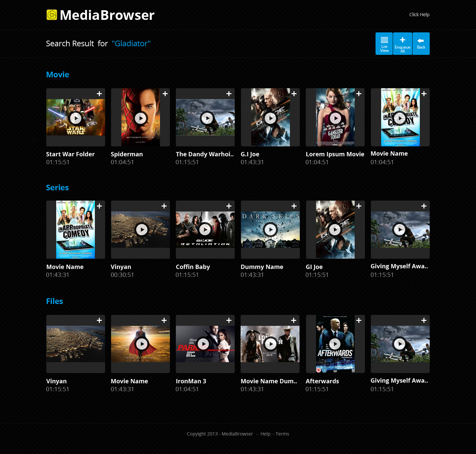This screenshot has width=476, height=454.
Task: Add Series Vinyan (00:30:51) with plus icon
Action: pos(164,206)
